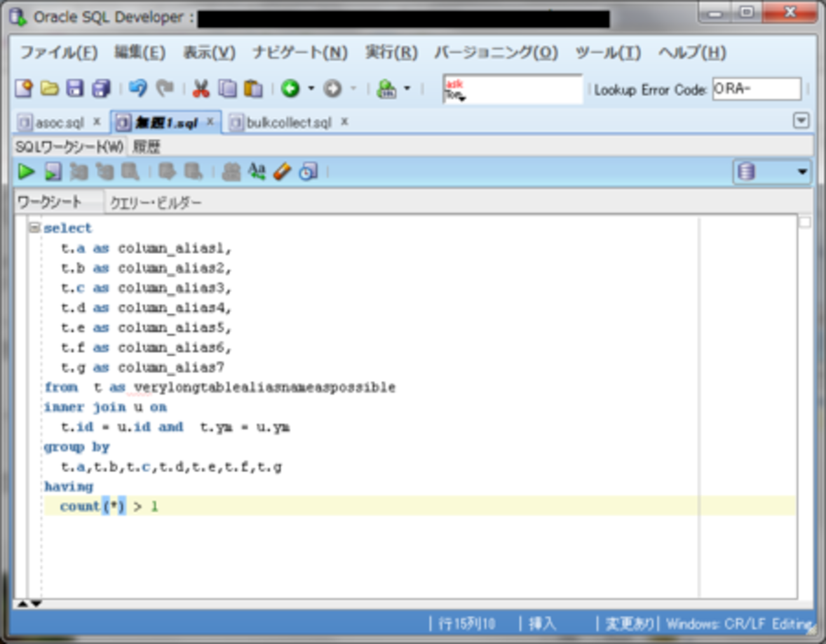The width and height of the screenshot is (826, 644).
Task: Click the SQL History clock icon
Action: pyautogui.click(x=308, y=171)
